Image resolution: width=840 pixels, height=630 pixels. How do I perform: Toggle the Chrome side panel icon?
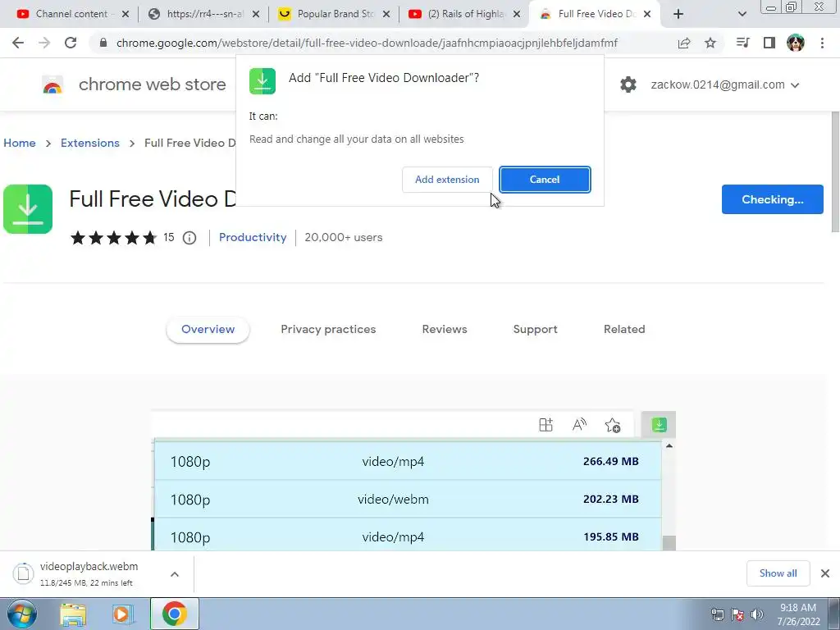coord(769,43)
